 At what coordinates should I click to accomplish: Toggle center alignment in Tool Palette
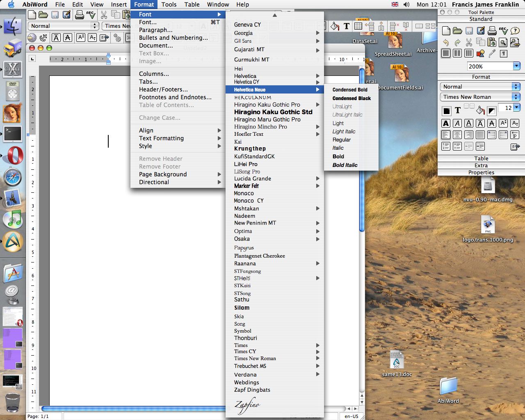coord(457,134)
